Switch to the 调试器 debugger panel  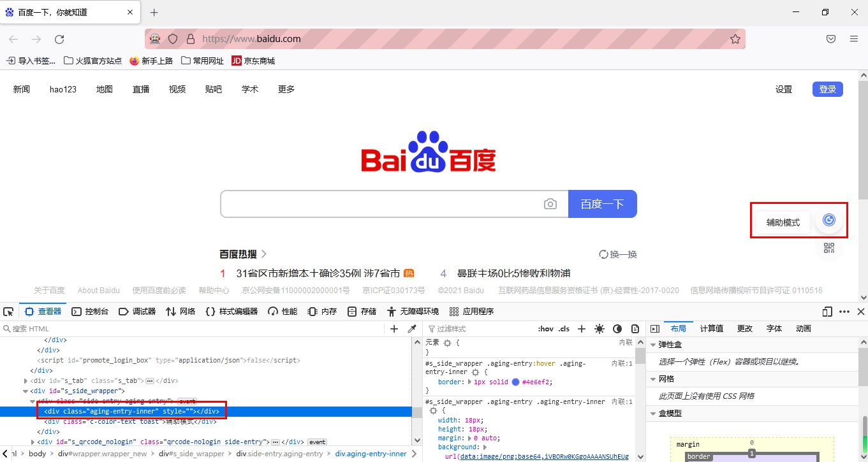[x=137, y=312]
